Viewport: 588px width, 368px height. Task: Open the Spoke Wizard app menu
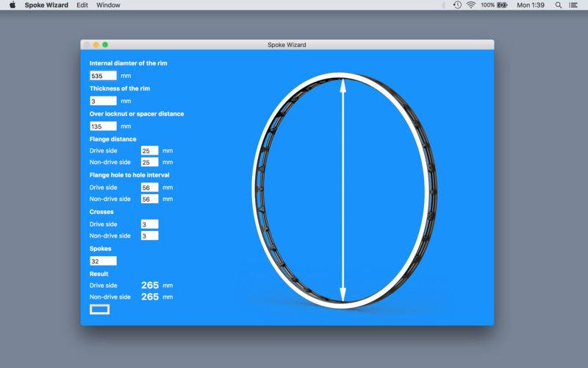(46, 5)
